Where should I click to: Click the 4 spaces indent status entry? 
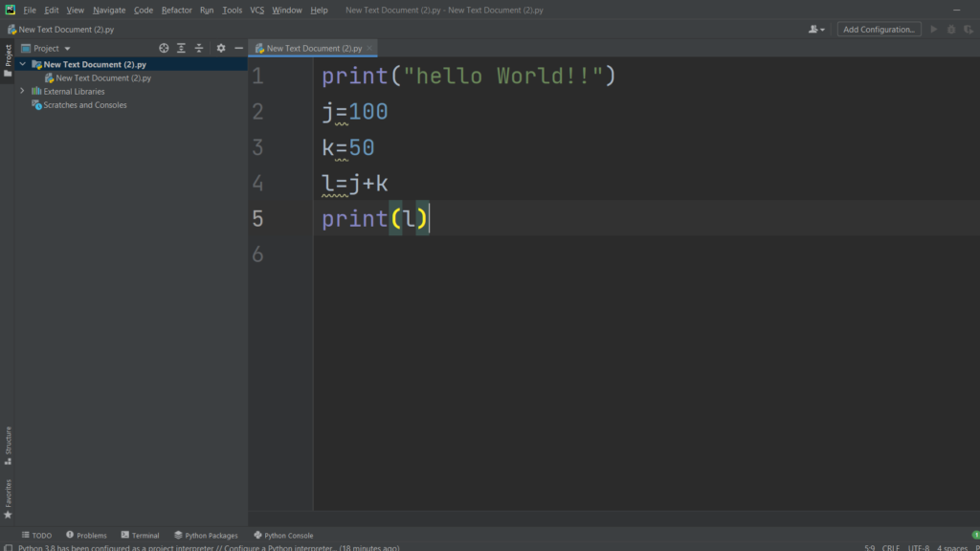coord(951,548)
